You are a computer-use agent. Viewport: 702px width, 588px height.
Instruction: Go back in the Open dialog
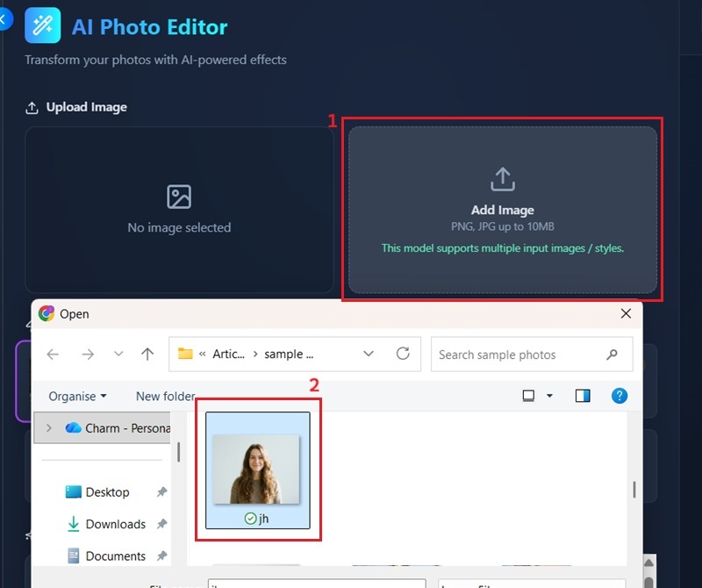[x=53, y=355]
